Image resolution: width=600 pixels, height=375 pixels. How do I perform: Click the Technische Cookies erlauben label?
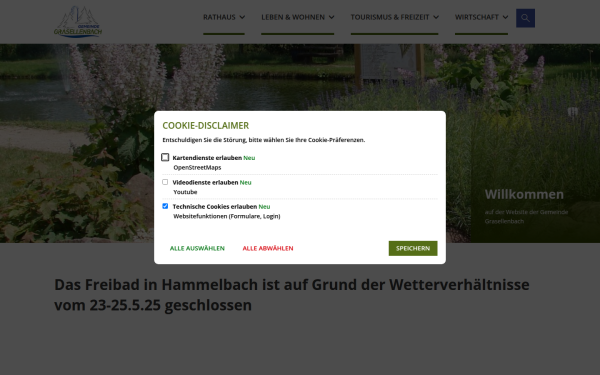(215, 207)
